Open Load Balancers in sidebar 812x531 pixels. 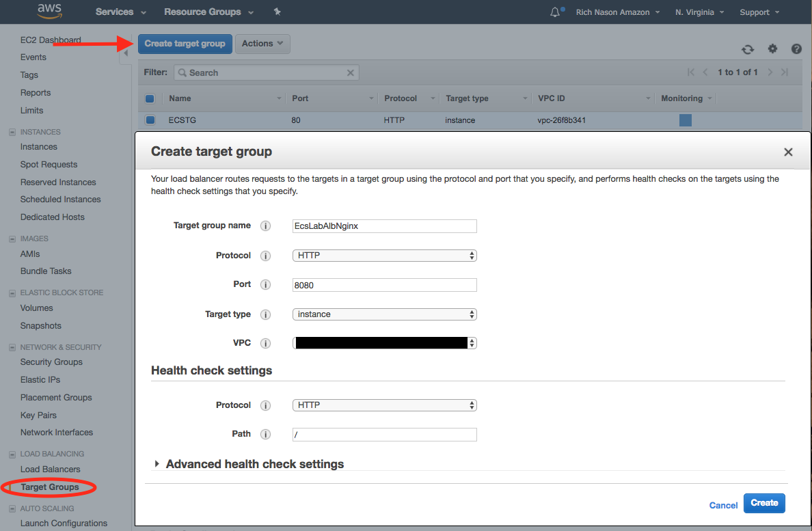50,469
